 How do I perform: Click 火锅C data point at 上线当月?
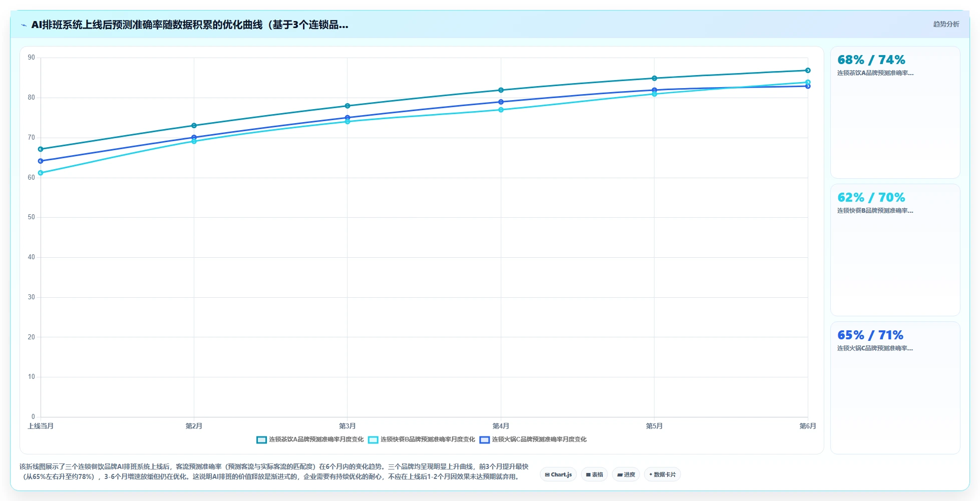(x=41, y=161)
